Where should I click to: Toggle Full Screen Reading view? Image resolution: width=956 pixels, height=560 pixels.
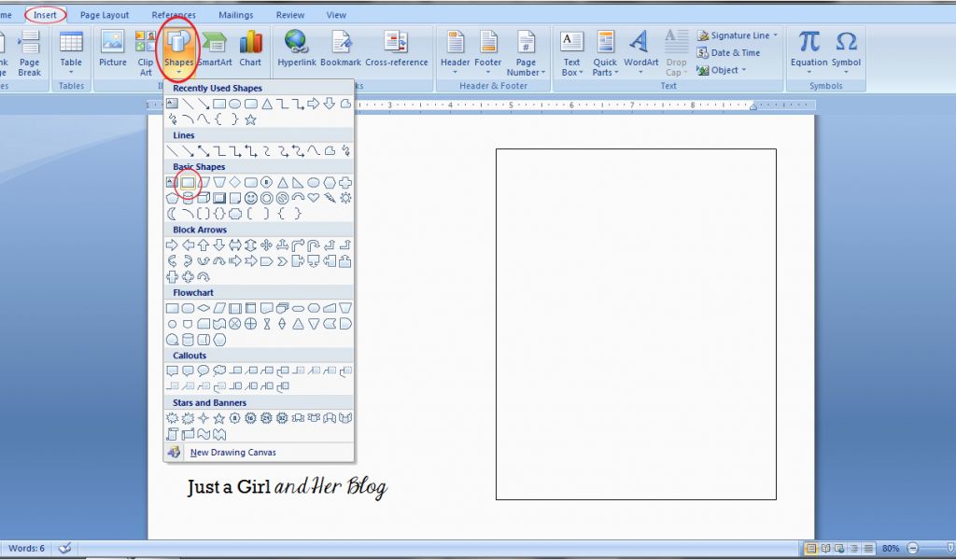coord(825,548)
